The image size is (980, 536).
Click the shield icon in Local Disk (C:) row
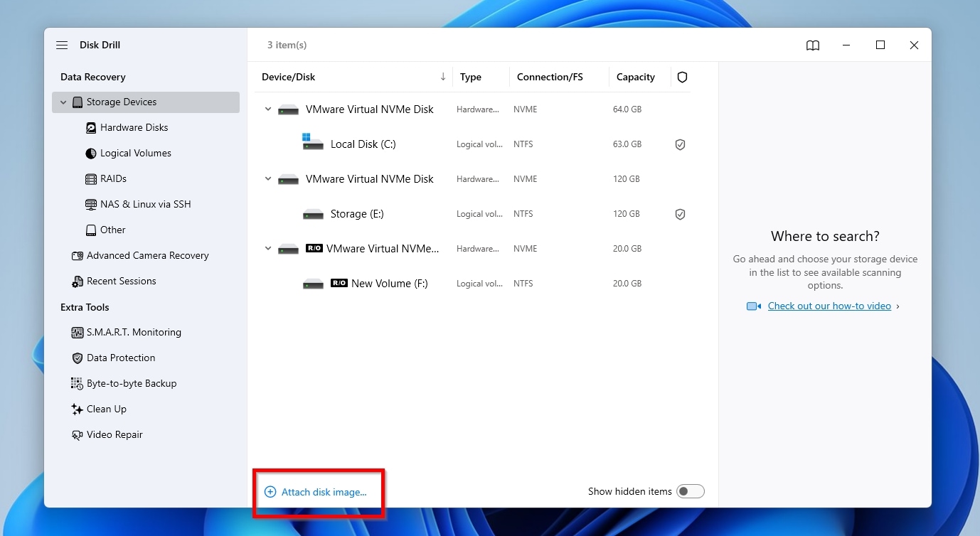[x=681, y=144]
